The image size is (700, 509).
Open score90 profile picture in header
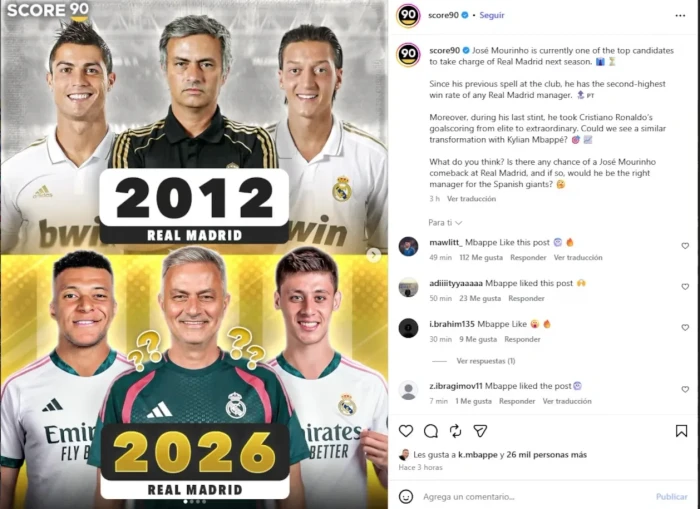pyautogui.click(x=408, y=15)
